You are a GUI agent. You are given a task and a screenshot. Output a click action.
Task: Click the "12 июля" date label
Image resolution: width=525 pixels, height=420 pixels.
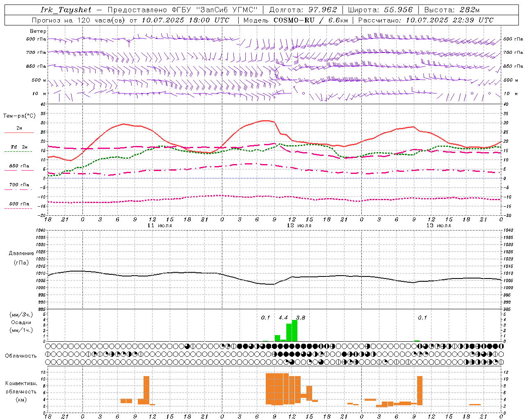click(299, 226)
